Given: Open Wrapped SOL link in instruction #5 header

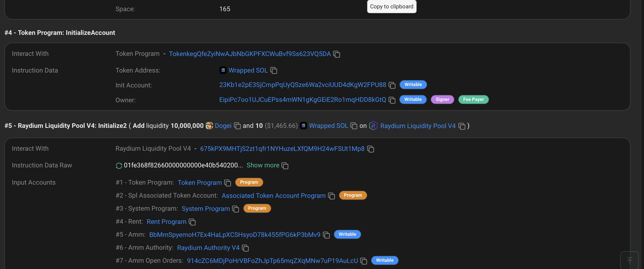Looking at the screenshot, I should [328, 126].
